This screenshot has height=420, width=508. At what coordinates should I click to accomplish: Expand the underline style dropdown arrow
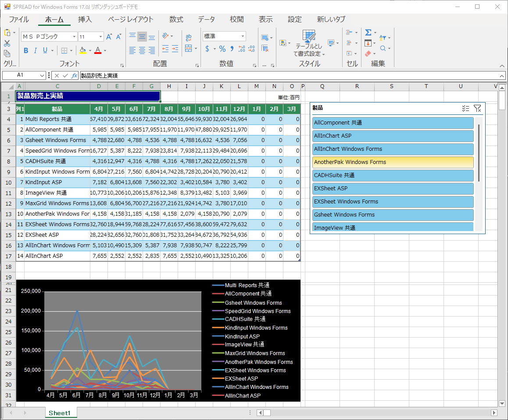pyautogui.click(x=53, y=50)
